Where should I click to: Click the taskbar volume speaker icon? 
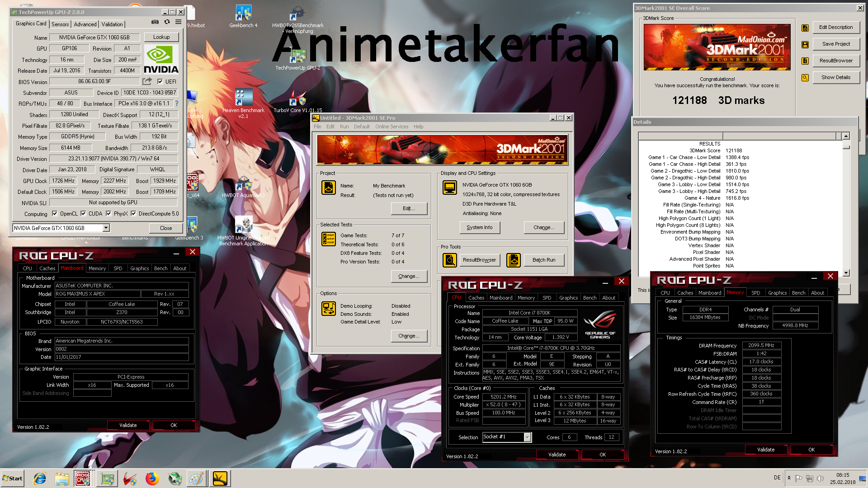[x=820, y=479]
